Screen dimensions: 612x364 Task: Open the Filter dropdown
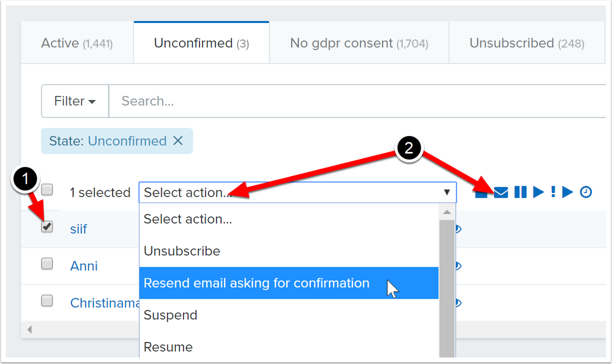point(75,101)
